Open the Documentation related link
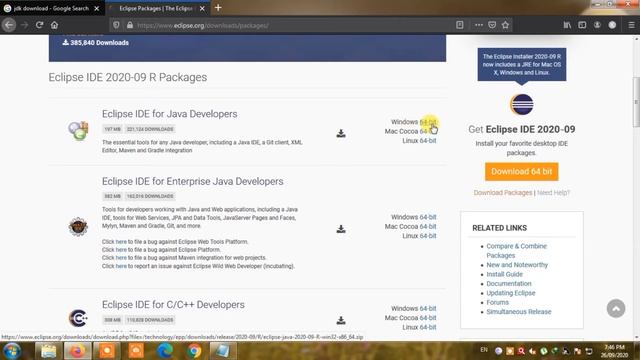 click(x=509, y=284)
